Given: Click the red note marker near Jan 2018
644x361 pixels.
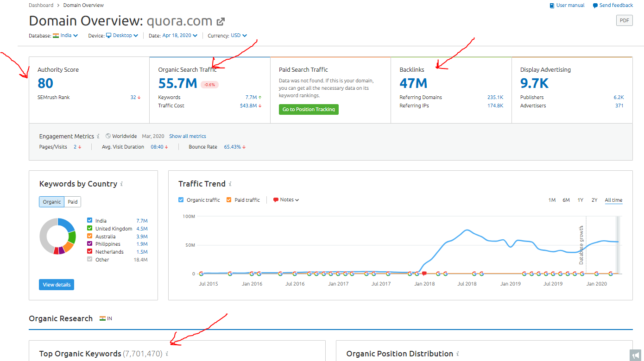Looking at the screenshot, I should click(424, 274).
